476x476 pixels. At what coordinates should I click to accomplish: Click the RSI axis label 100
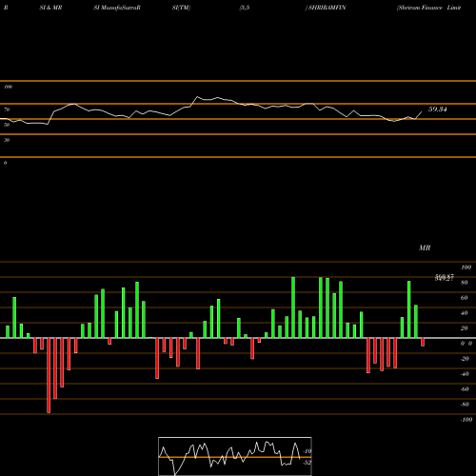pos(8,87)
